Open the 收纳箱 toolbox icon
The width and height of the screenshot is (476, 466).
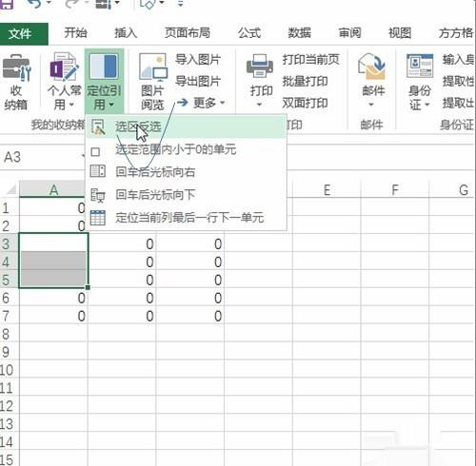point(16,68)
